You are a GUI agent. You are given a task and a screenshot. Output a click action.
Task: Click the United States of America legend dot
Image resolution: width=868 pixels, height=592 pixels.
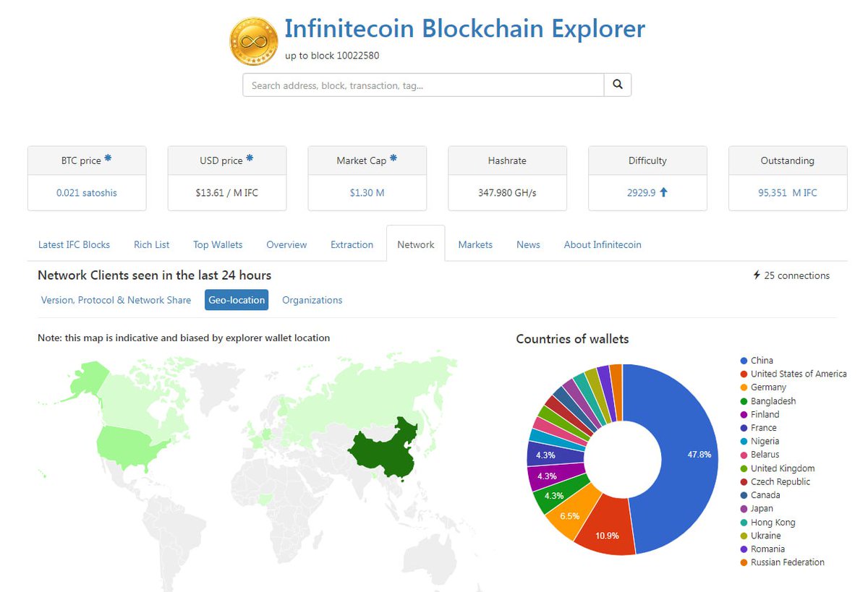pos(744,374)
